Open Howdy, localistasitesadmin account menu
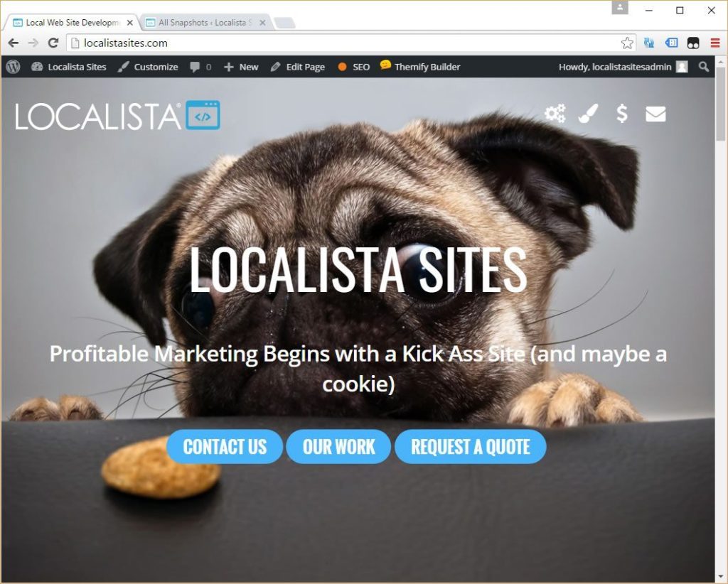 (623, 67)
